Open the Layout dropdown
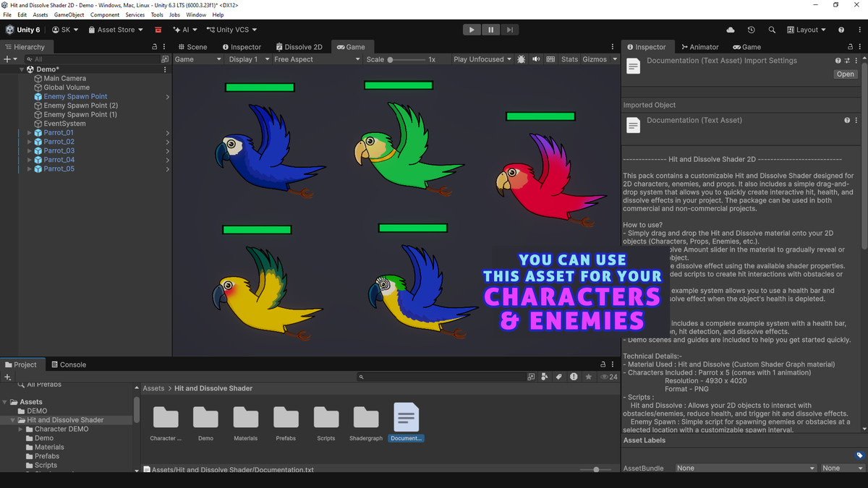 tap(807, 30)
